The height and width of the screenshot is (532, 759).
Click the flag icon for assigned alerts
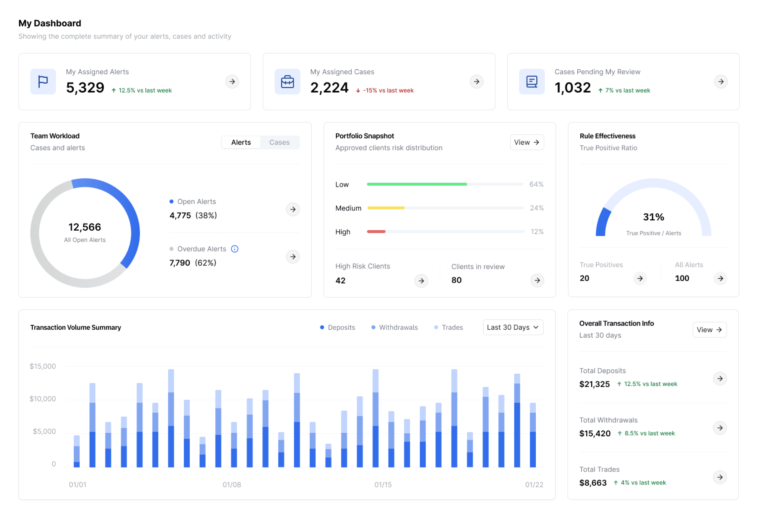(x=43, y=82)
